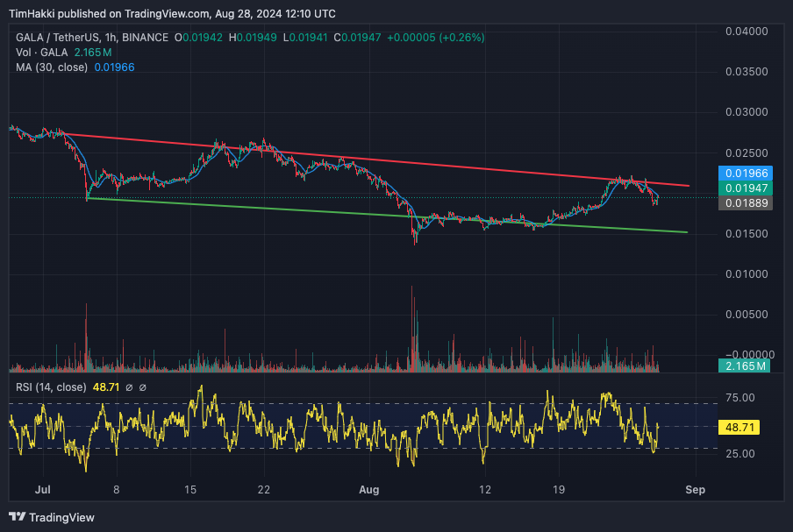This screenshot has width=793, height=532.
Task: Select the RSI (14, close) indicator label
Action: tap(51, 387)
